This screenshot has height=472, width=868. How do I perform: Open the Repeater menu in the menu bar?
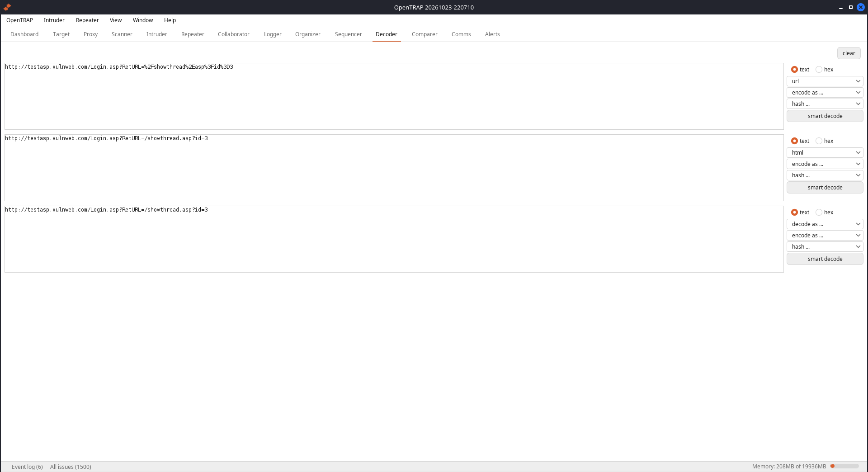click(x=87, y=20)
